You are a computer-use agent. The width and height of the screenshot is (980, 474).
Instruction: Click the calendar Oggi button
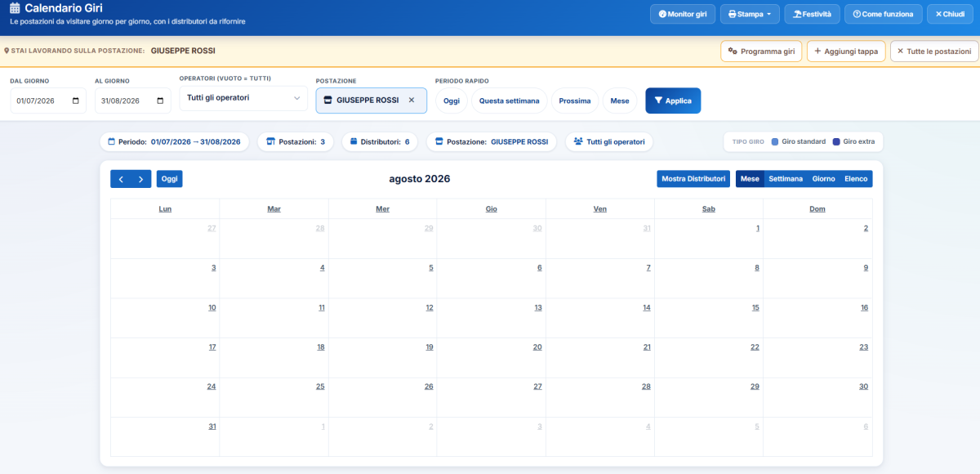point(170,179)
